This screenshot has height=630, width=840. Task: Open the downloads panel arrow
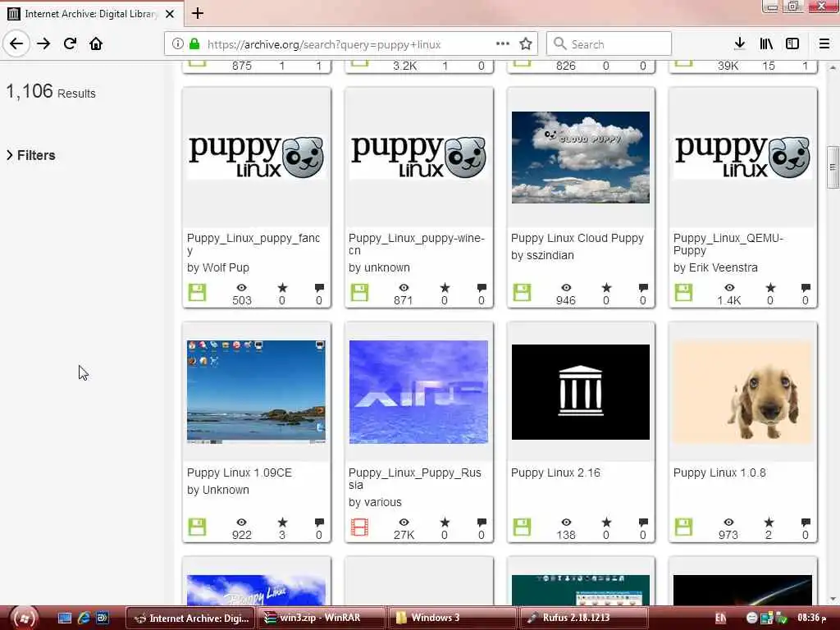pos(740,44)
